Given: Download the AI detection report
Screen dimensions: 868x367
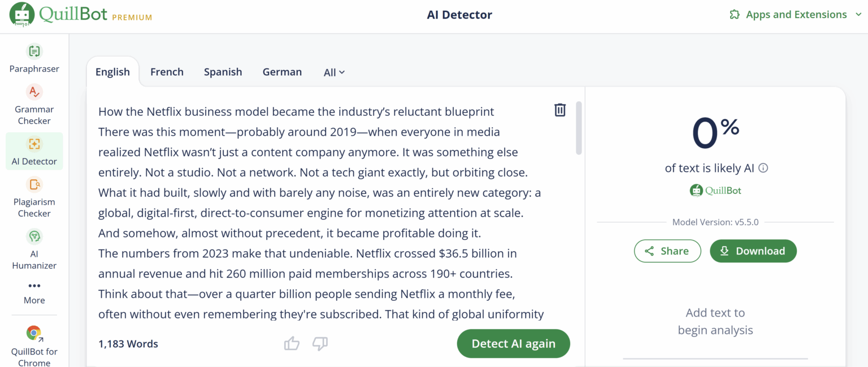Looking at the screenshot, I should [753, 251].
